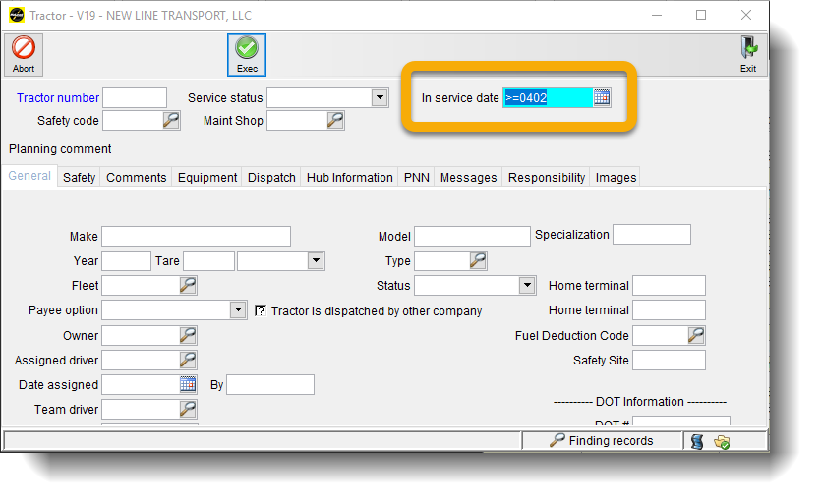
Task: Expand the Payee option dropdown
Action: (238, 309)
